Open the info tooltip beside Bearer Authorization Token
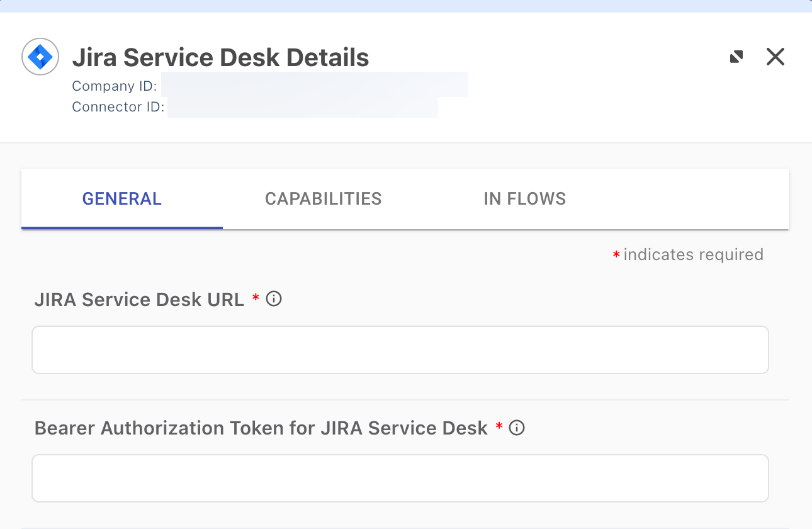This screenshot has width=812, height=529. pos(516,428)
